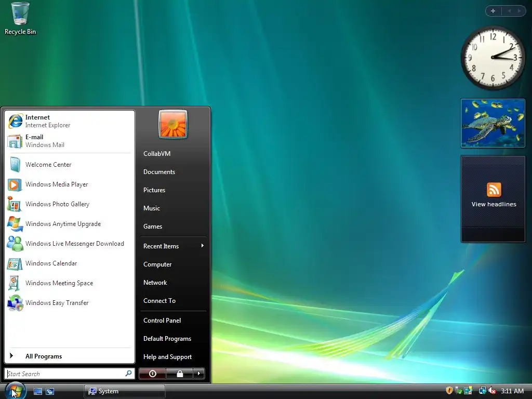Click the user account flower picture
Screen dimensions: 532x399
pyautogui.click(x=172, y=124)
